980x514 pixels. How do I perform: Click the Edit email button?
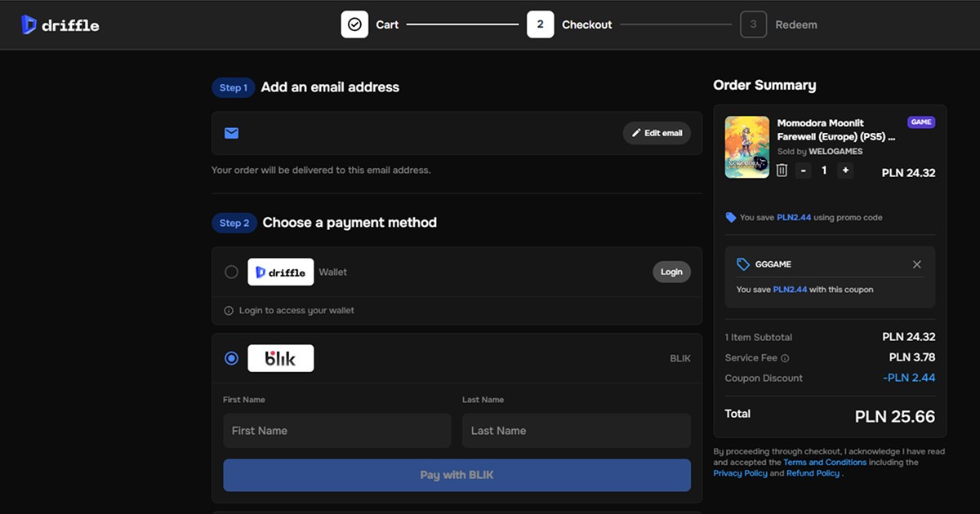[x=657, y=133]
